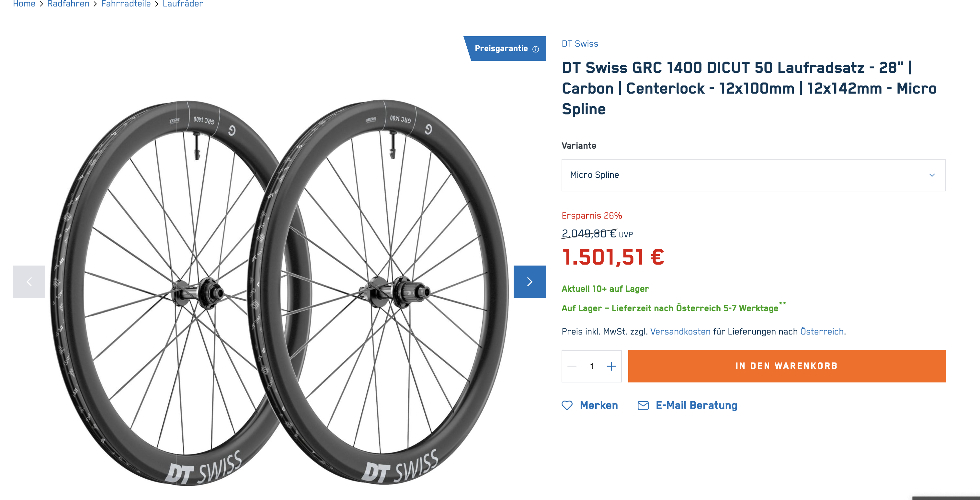Open the Variante dropdown chevron
This screenshot has height=500, width=980.
(932, 175)
